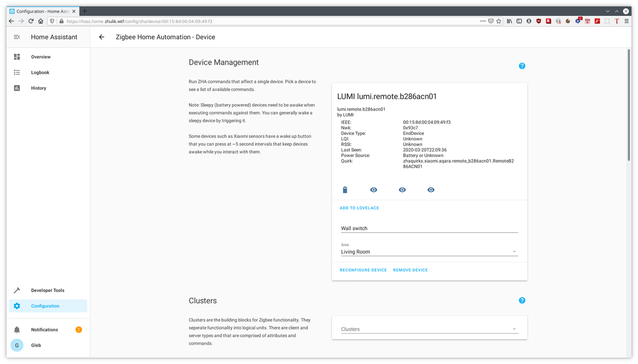Click the Logbook list icon
The height and width of the screenshot is (364, 638).
(x=17, y=72)
